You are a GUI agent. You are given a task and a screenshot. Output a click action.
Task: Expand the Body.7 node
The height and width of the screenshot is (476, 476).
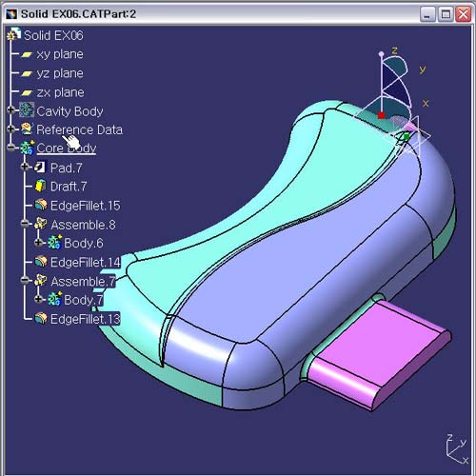38,299
